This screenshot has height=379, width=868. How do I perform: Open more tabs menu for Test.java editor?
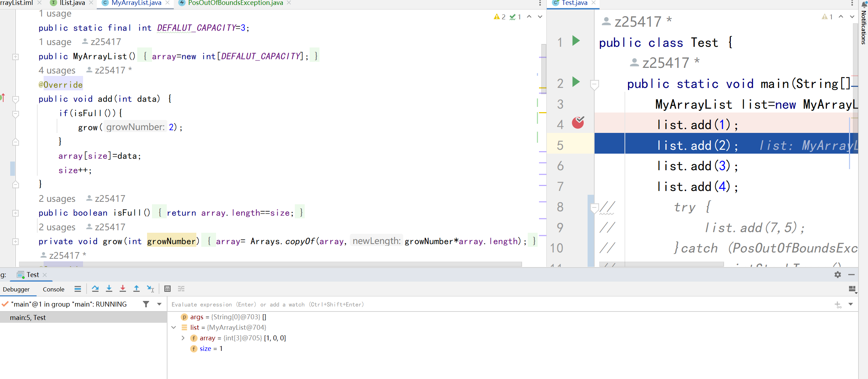(x=852, y=3)
